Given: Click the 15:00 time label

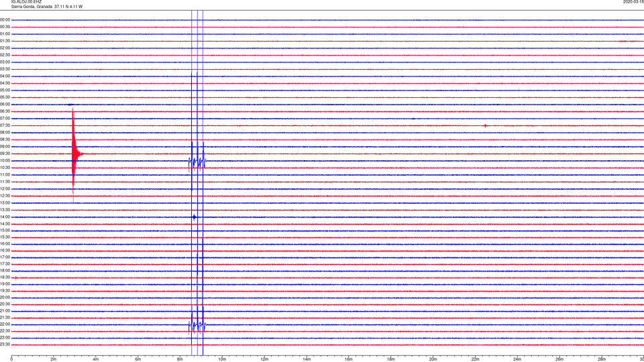Looking at the screenshot, I should 5,231.
